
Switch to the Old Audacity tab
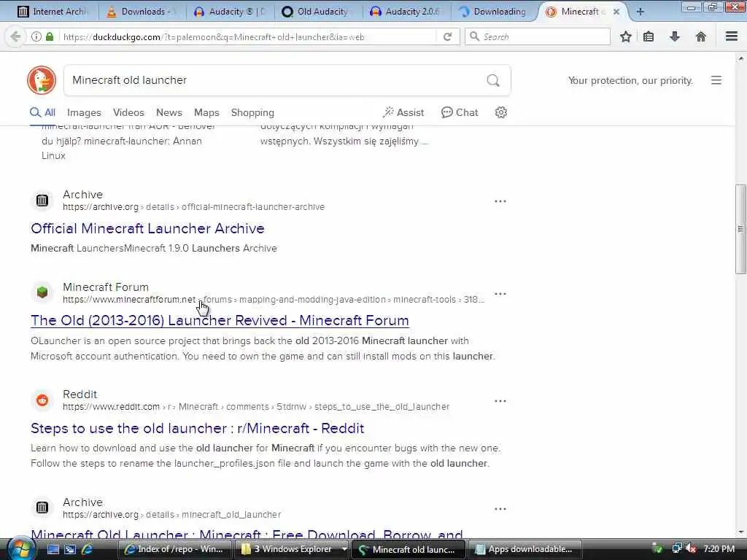(x=317, y=12)
